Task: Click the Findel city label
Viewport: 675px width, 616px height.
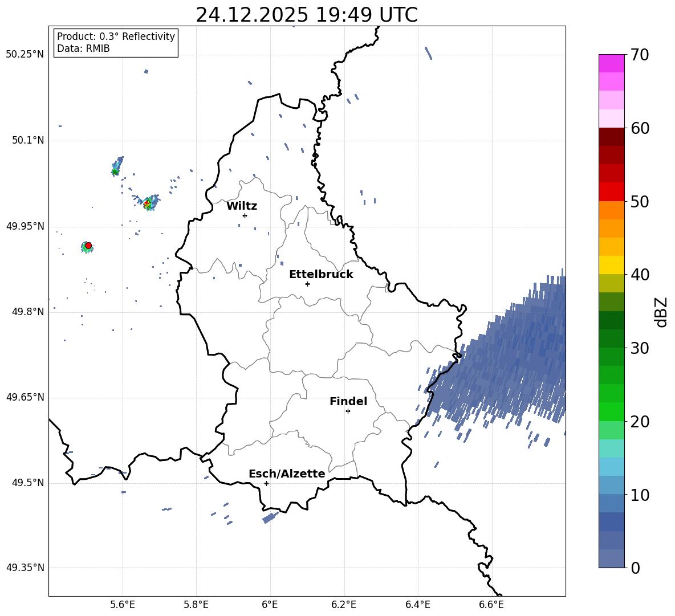Action: tap(348, 401)
